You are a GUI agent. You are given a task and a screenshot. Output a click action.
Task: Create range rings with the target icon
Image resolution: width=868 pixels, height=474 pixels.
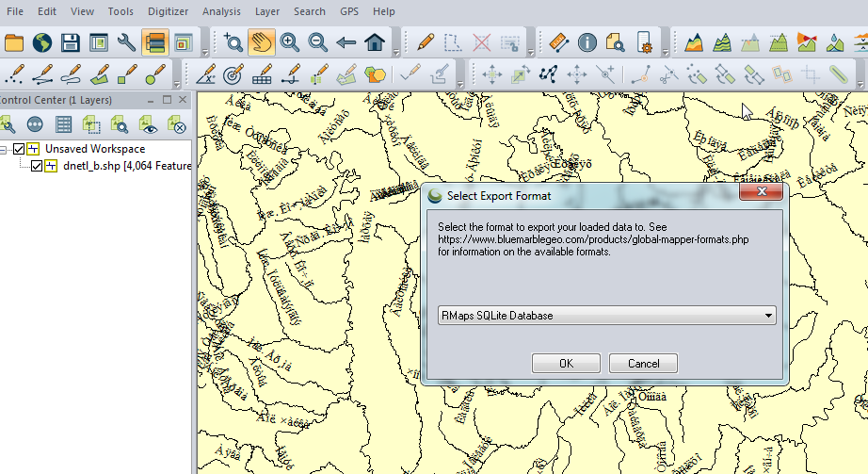tap(233, 74)
